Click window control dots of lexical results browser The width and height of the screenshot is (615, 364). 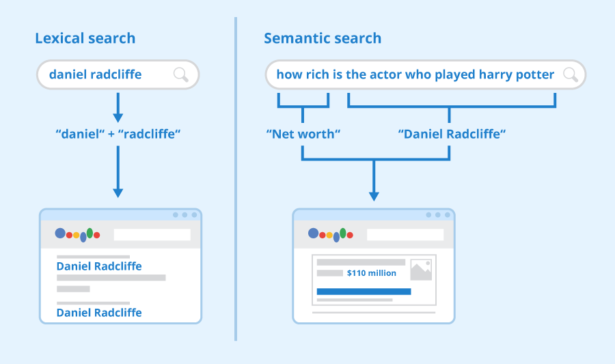[184, 214]
